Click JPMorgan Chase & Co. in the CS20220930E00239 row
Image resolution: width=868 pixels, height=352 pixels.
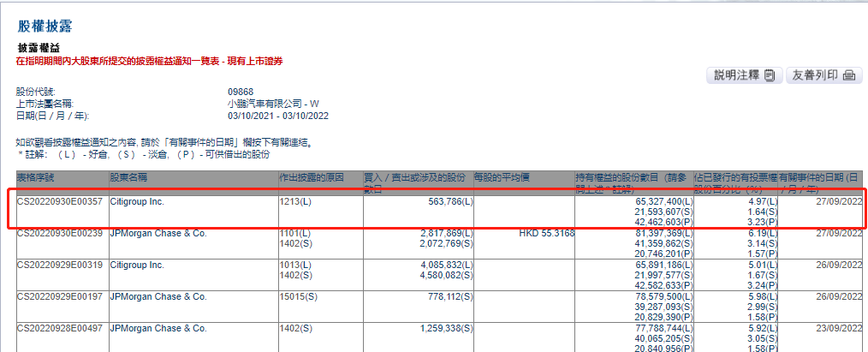tap(158, 234)
